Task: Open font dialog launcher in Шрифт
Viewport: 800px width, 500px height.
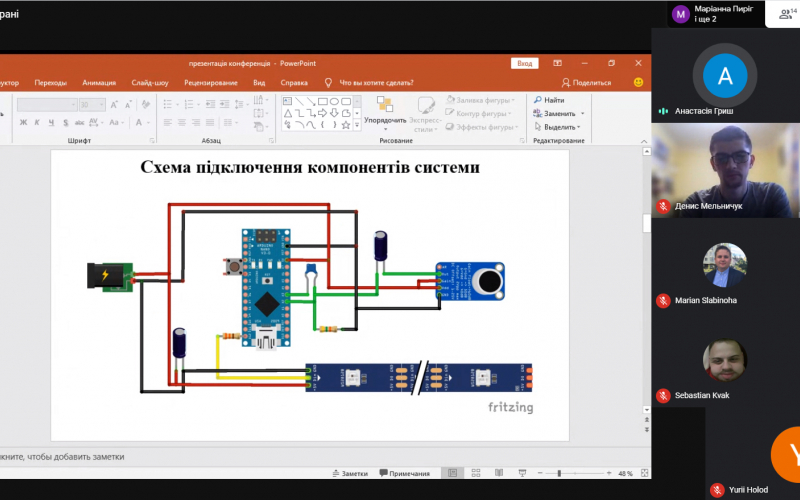Action: tap(152, 140)
